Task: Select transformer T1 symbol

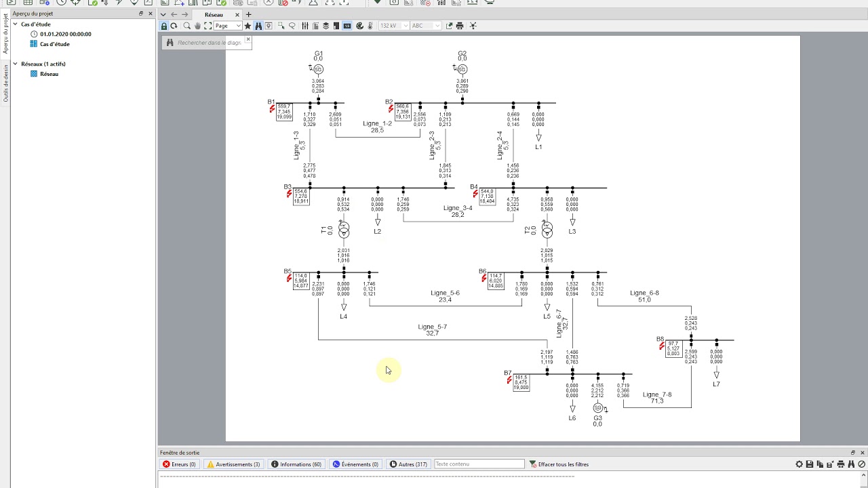Action: click(344, 229)
